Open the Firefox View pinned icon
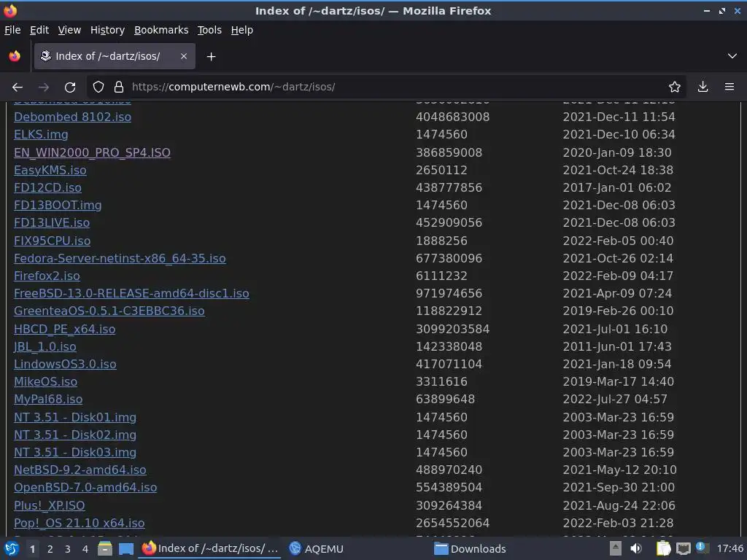The width and height of the screenshot is (747, 560). 15,56
